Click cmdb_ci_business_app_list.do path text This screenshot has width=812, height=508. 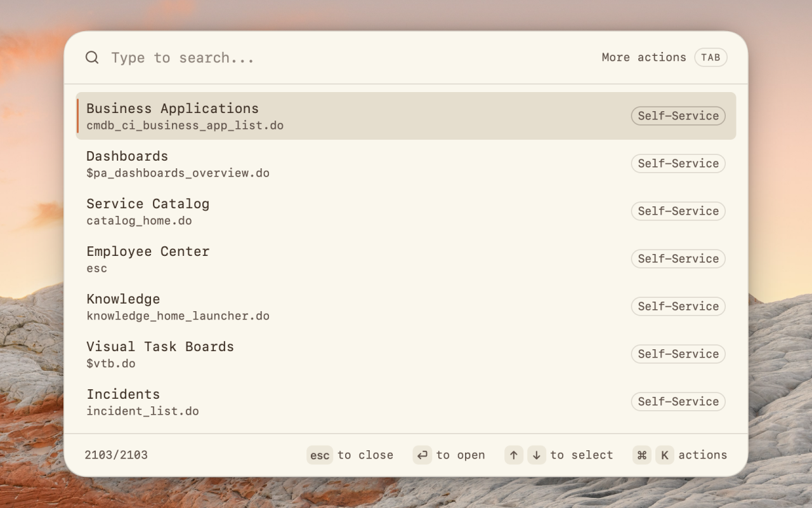(x=185, y=126)
